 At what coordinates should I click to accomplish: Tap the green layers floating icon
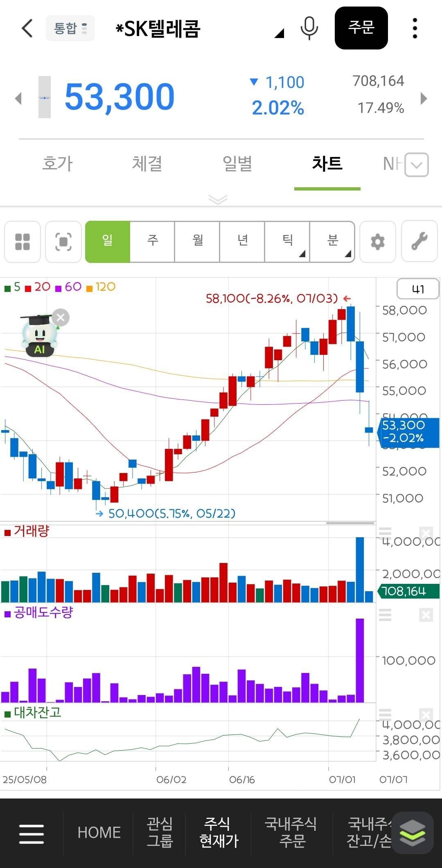coord(412,833)
